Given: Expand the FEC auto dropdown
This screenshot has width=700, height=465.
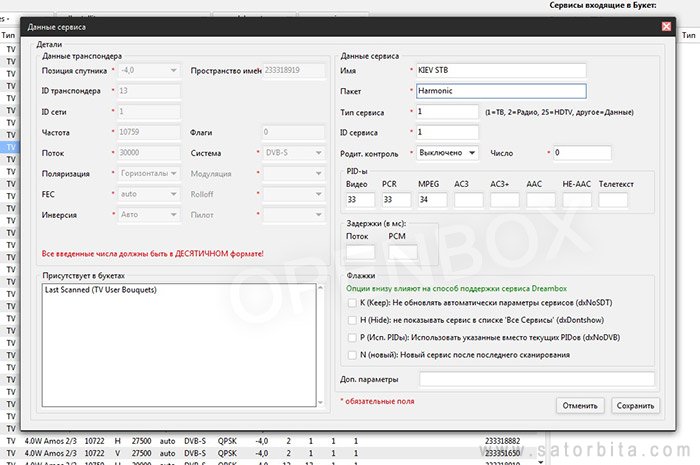Looking at the screenshot, I should coord(149,193).
